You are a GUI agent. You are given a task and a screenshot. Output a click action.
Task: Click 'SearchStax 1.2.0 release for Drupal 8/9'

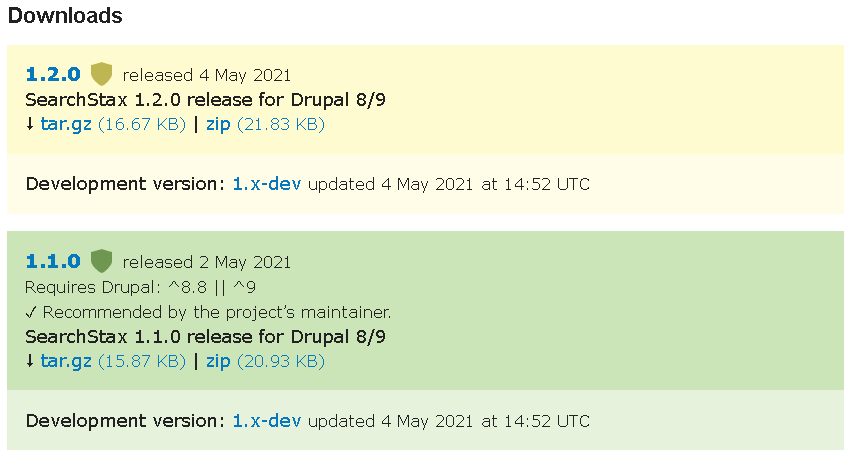206,100
